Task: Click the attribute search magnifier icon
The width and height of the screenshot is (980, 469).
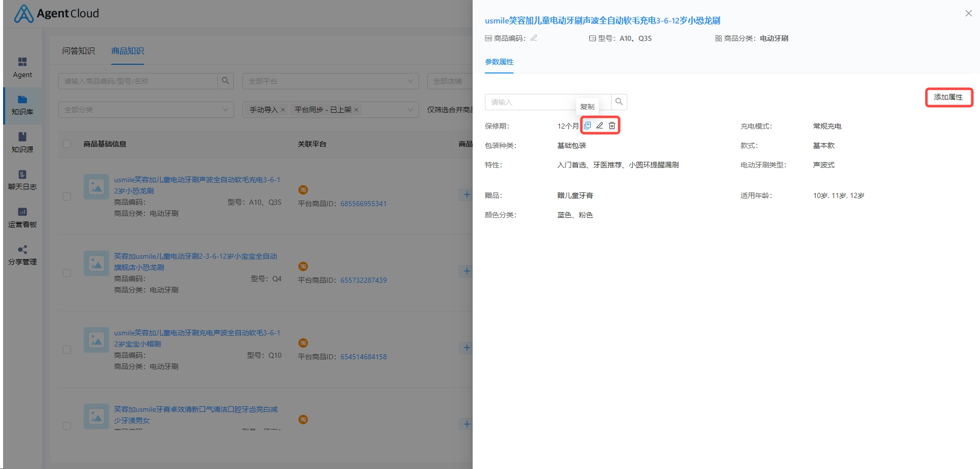Action: pyautogui.click(x=619, y=102)
